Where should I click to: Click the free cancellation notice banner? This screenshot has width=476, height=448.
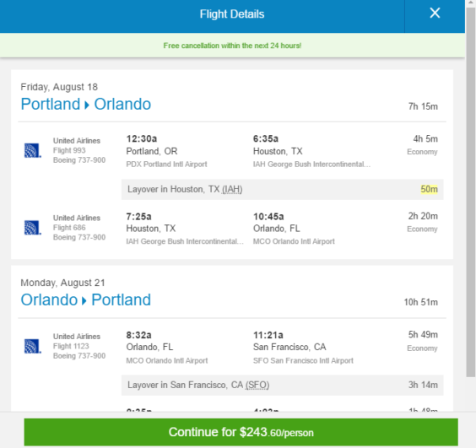coord(232,46)
